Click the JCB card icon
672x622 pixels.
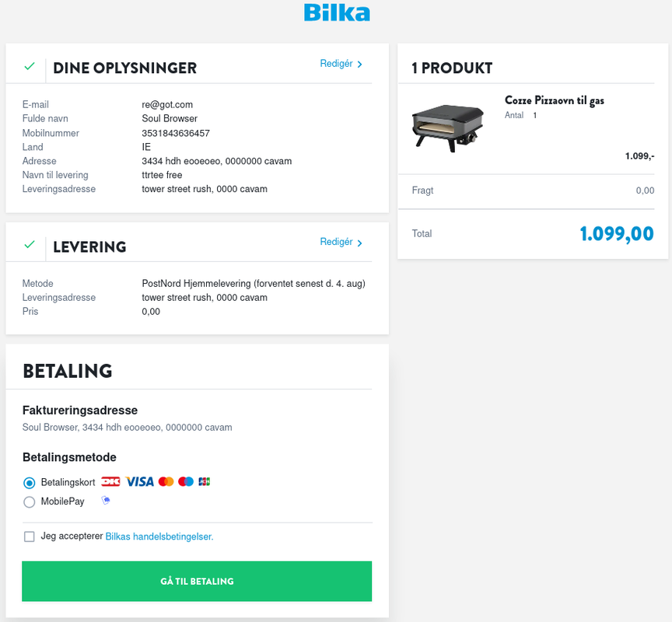(205, 482)
